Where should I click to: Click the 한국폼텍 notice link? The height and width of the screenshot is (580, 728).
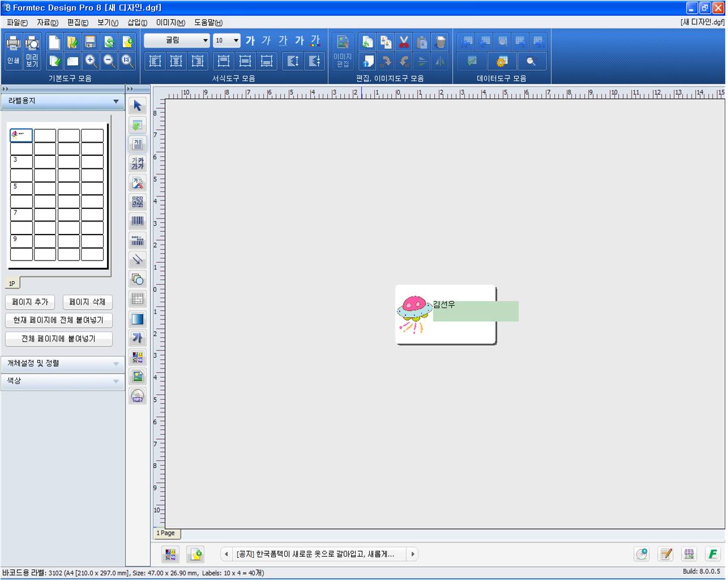pos(315,554)
